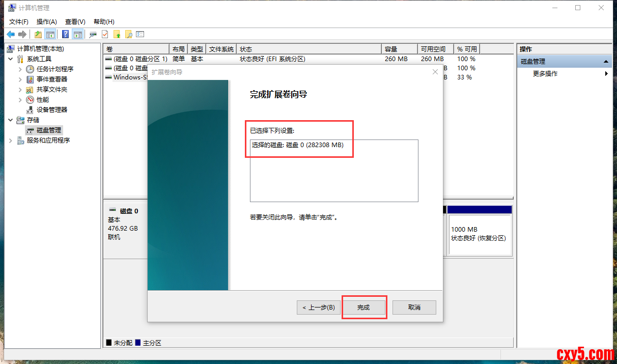Viewport: 617px width, 364px height.
Task: Collapse the 磁盘管理 actions section arrow
Action: point(606,62)
